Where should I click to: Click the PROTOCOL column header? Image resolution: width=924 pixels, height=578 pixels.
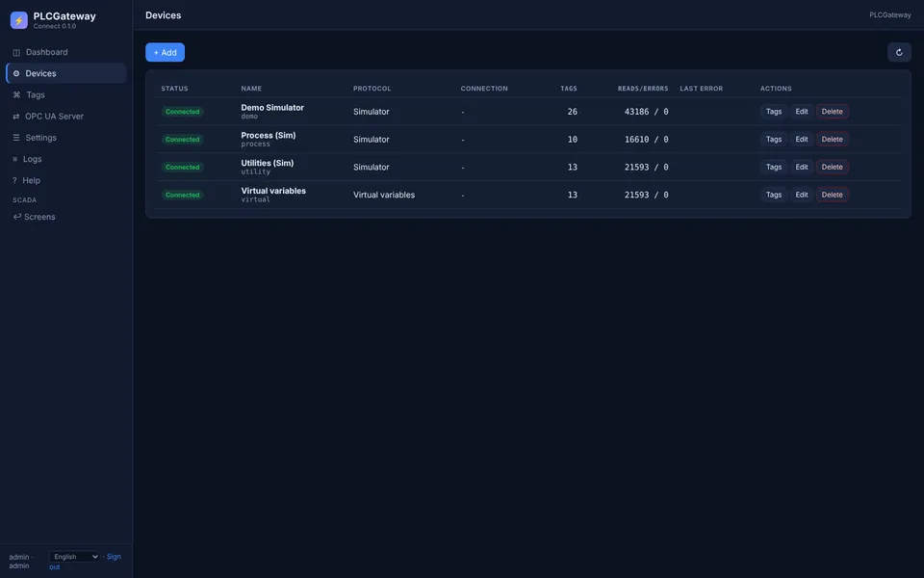[x=372, y=89]
